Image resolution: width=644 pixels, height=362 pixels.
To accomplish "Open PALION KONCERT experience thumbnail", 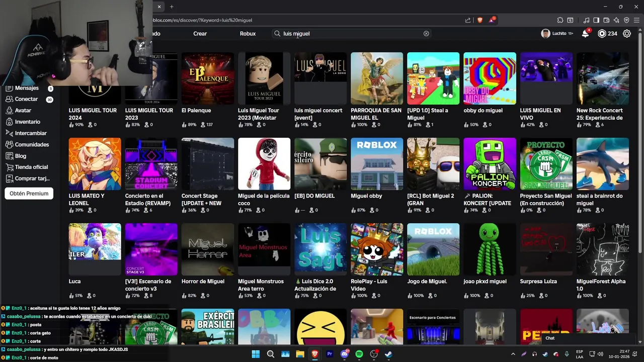I will pos(490,164).
